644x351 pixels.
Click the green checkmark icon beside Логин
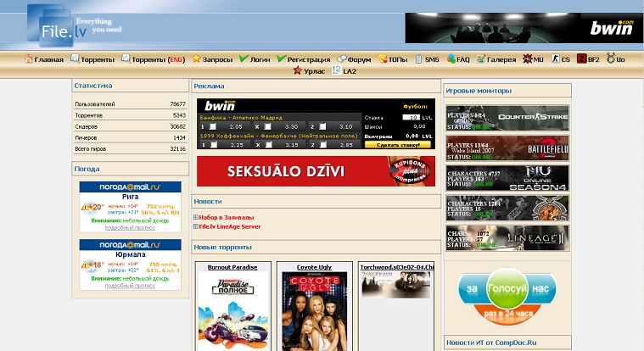coord(244,58)
